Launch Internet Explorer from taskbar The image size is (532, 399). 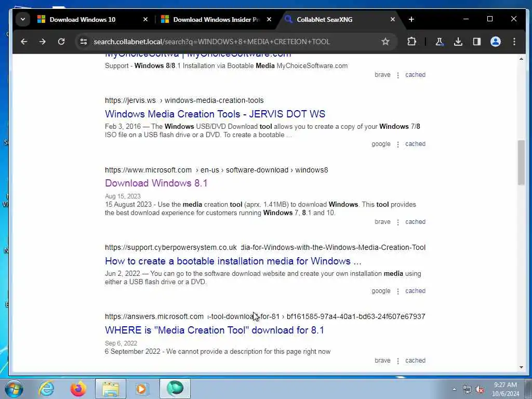[x=46, y=389]
